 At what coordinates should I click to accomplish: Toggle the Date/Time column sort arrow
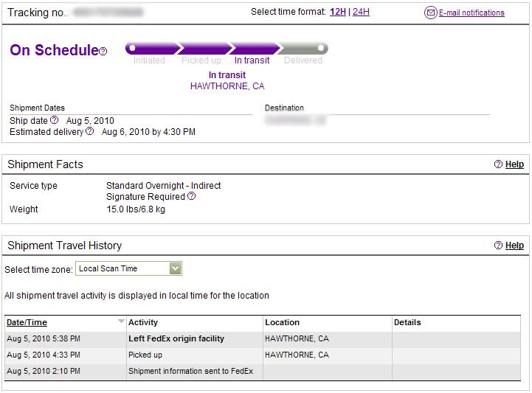point(121,321)
